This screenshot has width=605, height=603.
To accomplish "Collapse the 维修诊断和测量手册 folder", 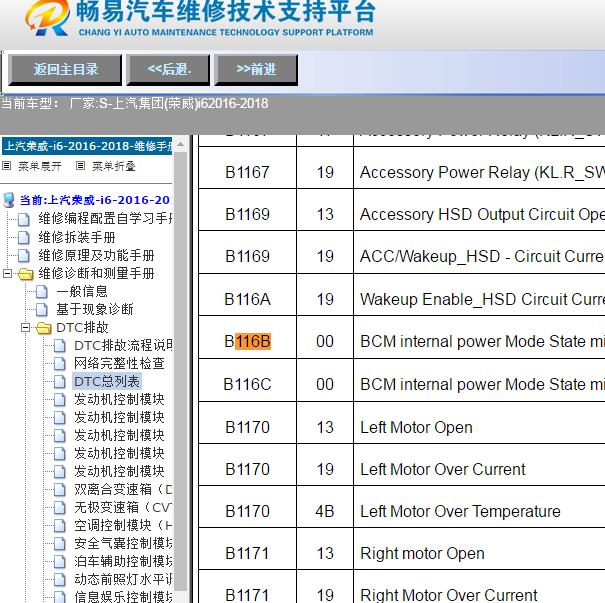I will (x=7, y=274).
